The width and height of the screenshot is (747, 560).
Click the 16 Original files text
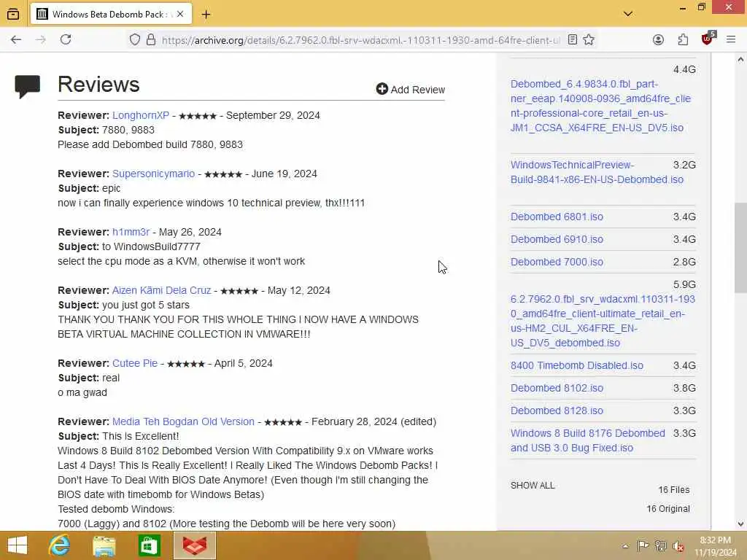(x=668, y=508)
